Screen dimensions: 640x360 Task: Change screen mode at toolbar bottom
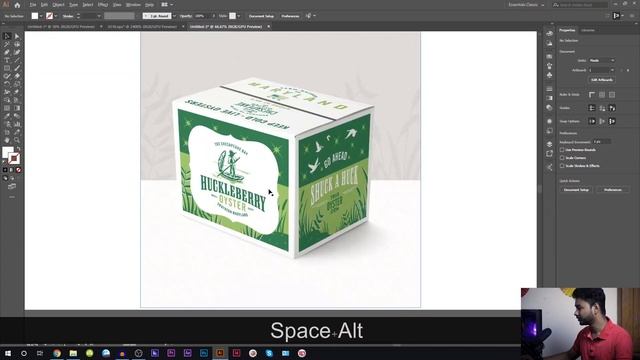point(12,187)
